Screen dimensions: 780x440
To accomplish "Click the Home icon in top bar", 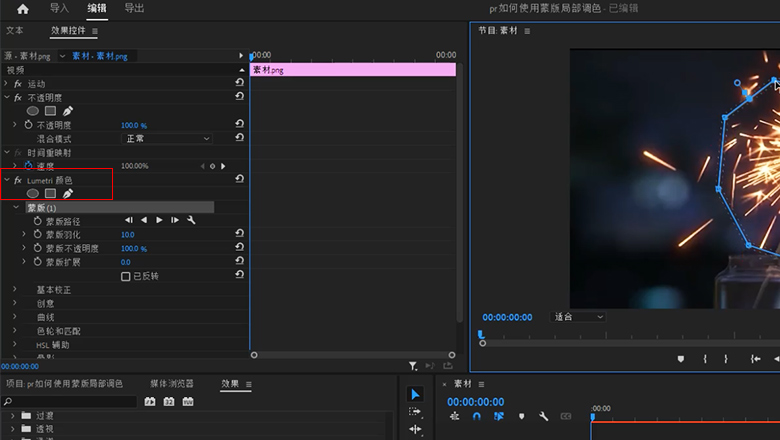I will [22, 9].
